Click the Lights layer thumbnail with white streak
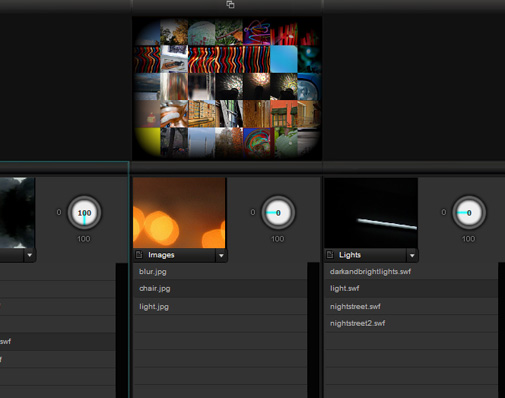 point(371,213)
